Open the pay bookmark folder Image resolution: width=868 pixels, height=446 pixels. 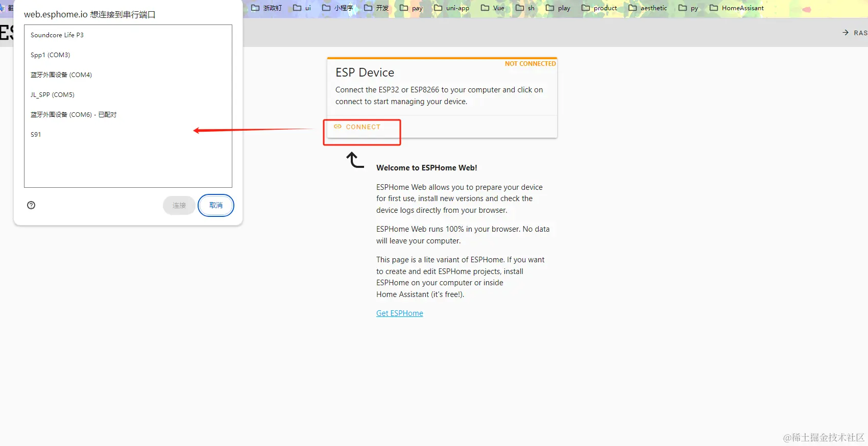click(x=411, y=8)
